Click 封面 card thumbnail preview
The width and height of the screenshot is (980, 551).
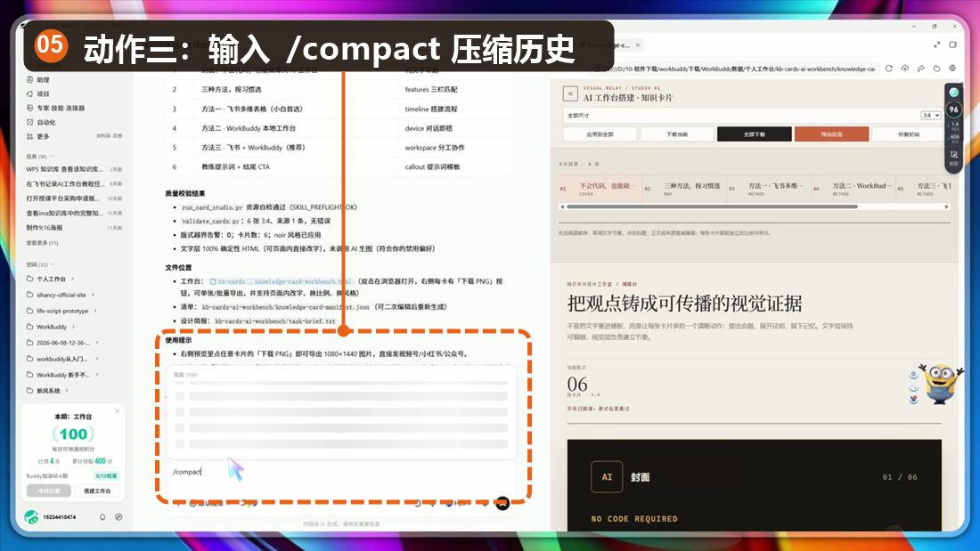point(754,485)
